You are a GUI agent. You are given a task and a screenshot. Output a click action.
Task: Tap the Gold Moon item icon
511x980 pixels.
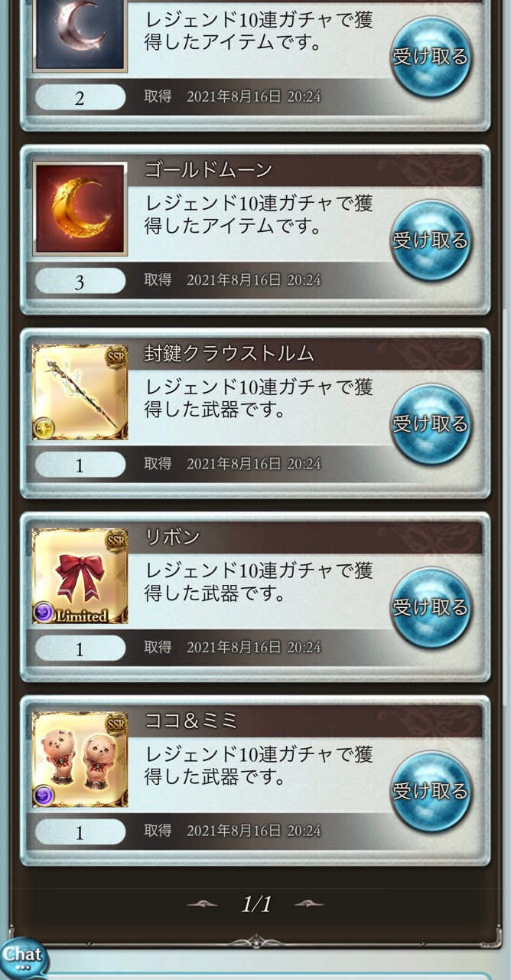[80, 209]
